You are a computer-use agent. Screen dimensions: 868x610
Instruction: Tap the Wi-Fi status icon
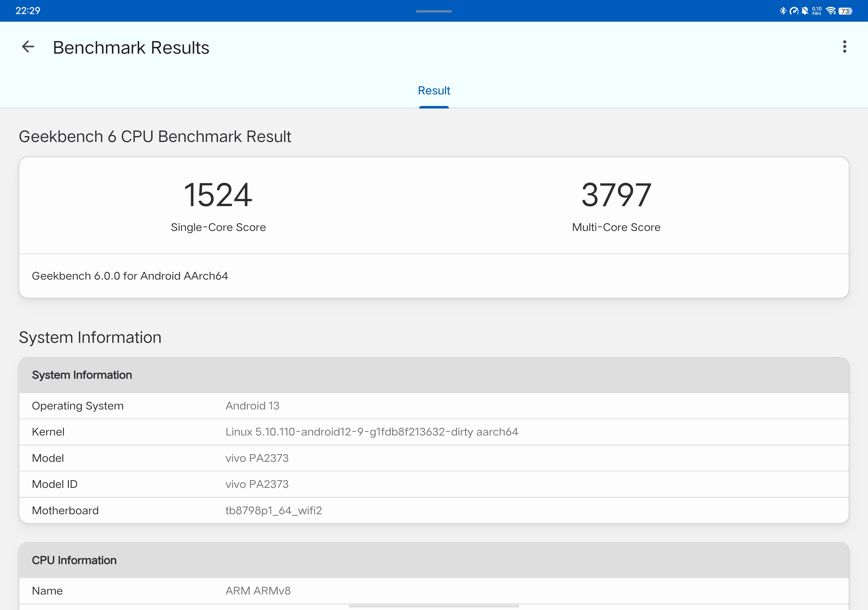point(830,11)
